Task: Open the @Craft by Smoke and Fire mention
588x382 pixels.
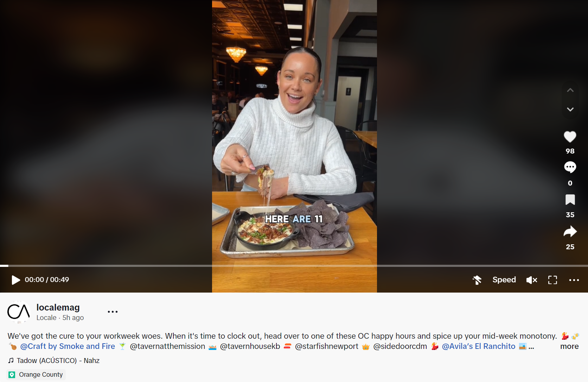Action: pos(68,346)
